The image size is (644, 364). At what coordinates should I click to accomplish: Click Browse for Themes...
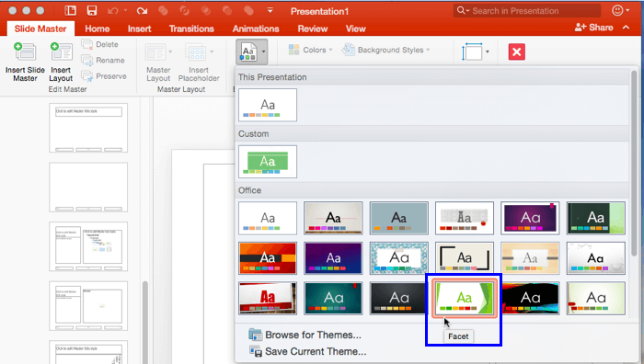pyautogui.click(x=305, y=335)
